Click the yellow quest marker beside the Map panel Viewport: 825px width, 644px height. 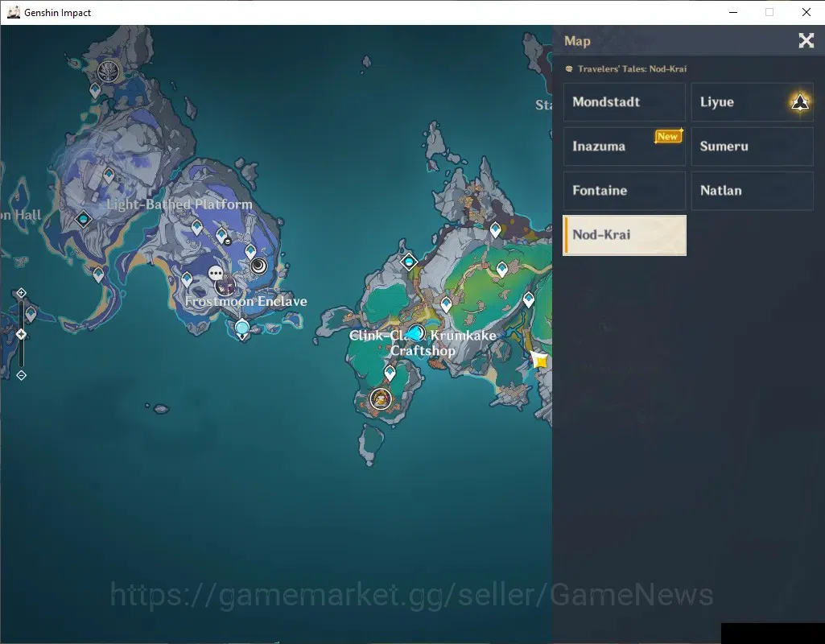tap(539, 360)
